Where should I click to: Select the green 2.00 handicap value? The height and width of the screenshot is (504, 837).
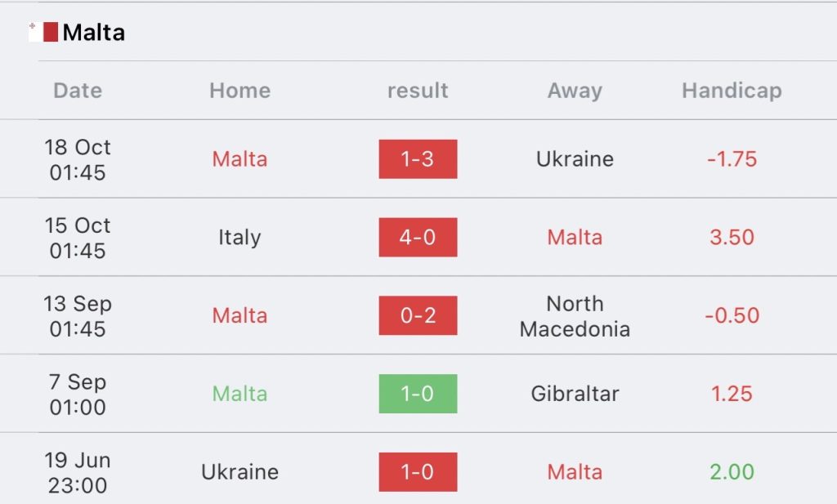coord(732,472)
